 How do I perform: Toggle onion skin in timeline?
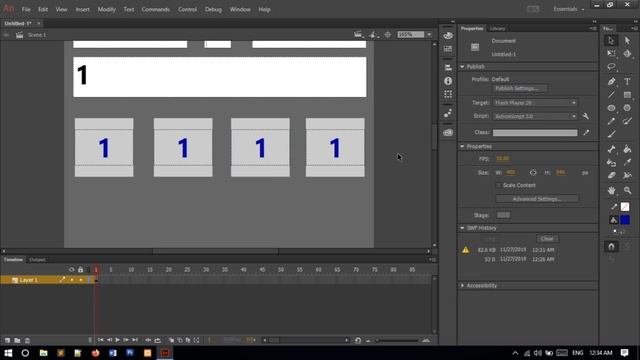tap(171, 340)
